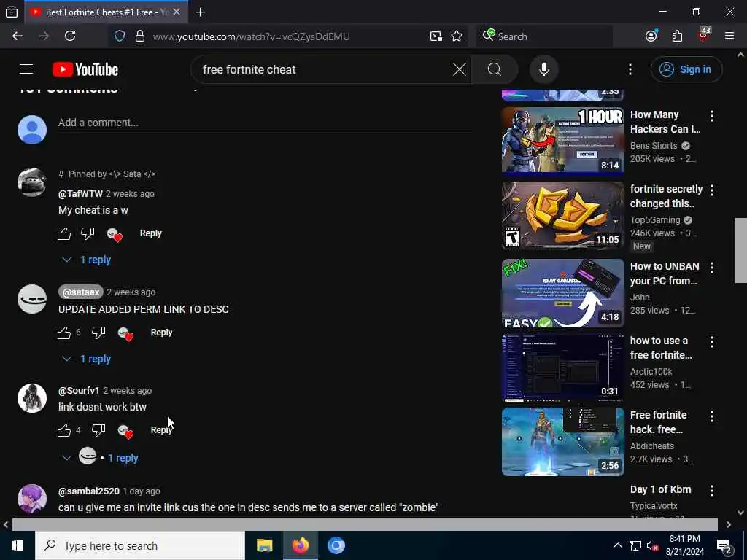Open How to UNBAN your PC thumbnail
Viewport: 747px width, 560px height.
point(562,293)
